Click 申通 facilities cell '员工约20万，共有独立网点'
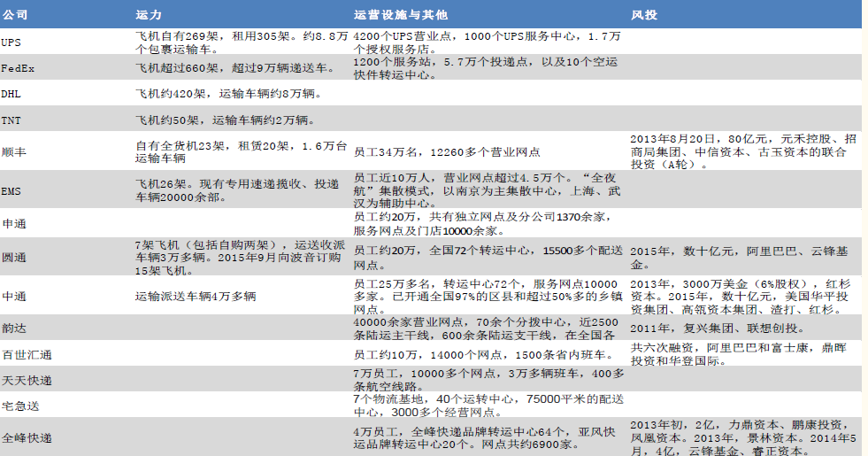The width and height of the screenshot is (868, 456). 483,224
